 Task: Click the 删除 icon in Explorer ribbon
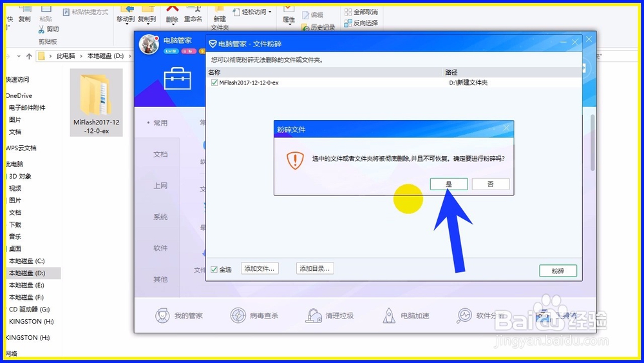click(172, 14)
